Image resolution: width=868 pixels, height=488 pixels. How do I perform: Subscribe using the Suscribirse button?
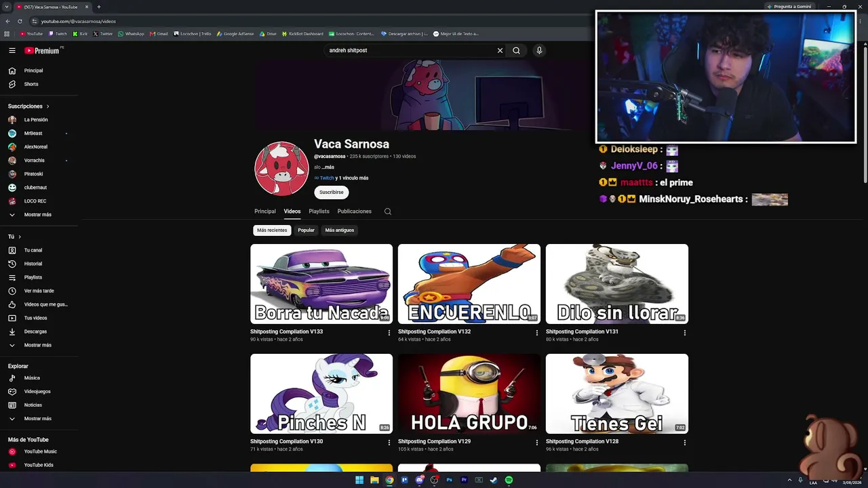pos(332,192)
